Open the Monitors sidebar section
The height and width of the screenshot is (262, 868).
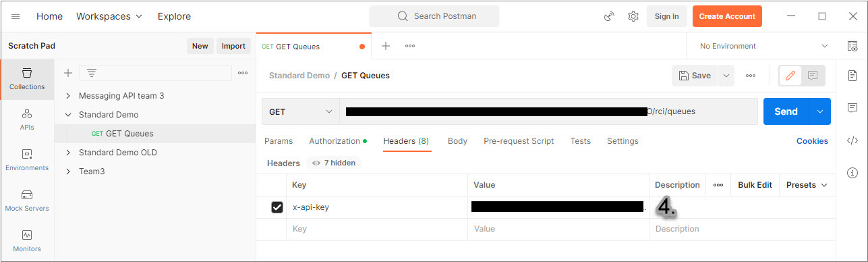pos(27,241)
